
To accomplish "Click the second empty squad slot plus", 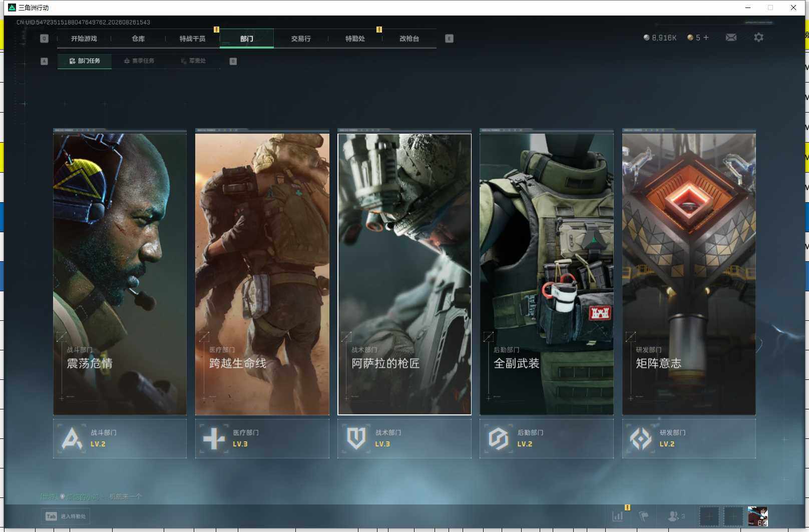I will click(733, 516).
